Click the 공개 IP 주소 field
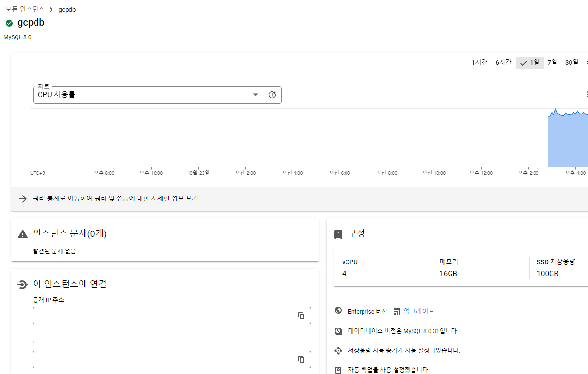The width and height of the screenshot is (588, 374). tap(172, 316)
